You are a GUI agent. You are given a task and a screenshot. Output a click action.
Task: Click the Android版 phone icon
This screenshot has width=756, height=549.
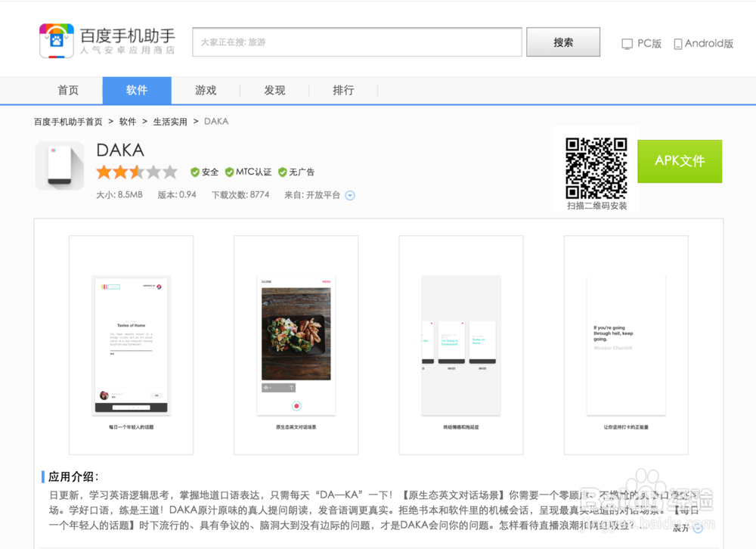click(678, 44)
